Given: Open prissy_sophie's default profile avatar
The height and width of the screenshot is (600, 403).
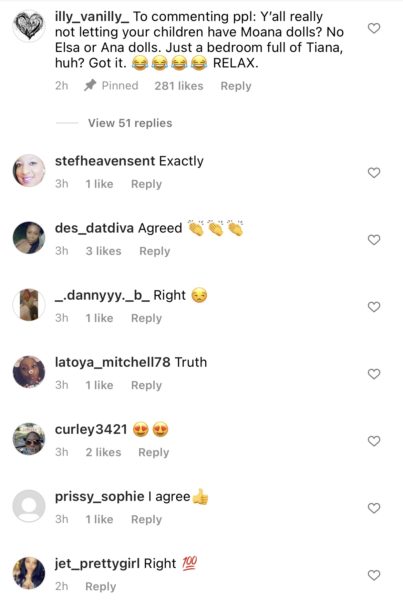Looking at the screenshot, I should pyautogui.click(x=29, y=506).
